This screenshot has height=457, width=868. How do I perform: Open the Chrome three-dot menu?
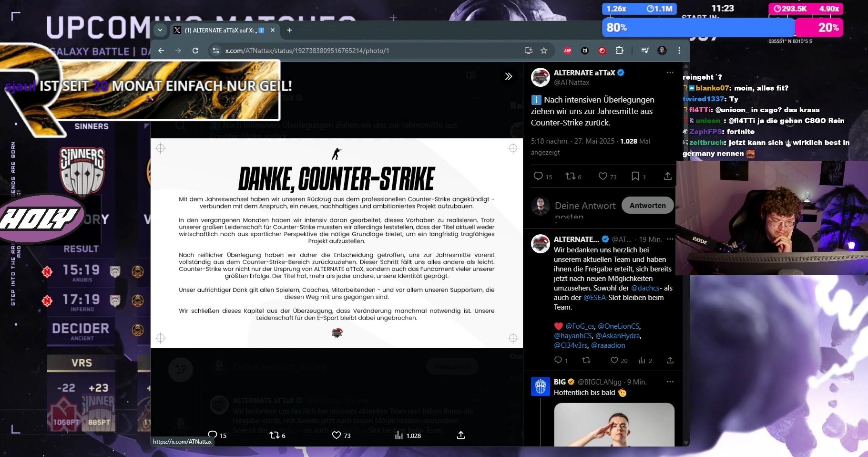pyautogui.click(x=679, y=51)
